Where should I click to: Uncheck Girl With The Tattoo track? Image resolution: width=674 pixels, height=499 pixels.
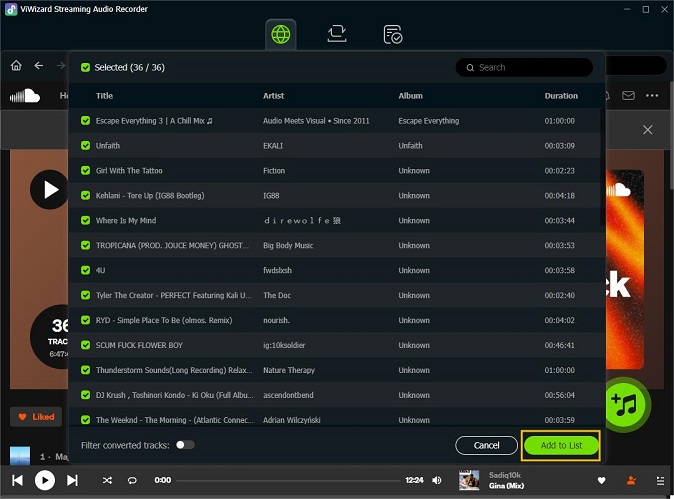(86, 171)
